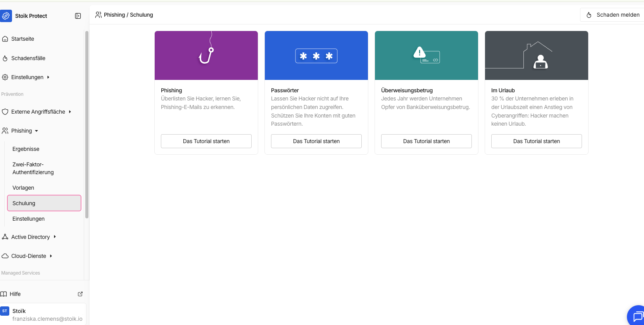
Task: Click the Cloud-Dienste cloud icon
Action: pos(5,256)
